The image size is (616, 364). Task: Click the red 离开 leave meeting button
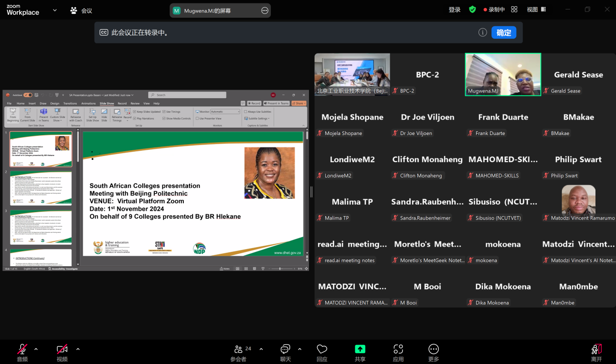pos(596,352)
